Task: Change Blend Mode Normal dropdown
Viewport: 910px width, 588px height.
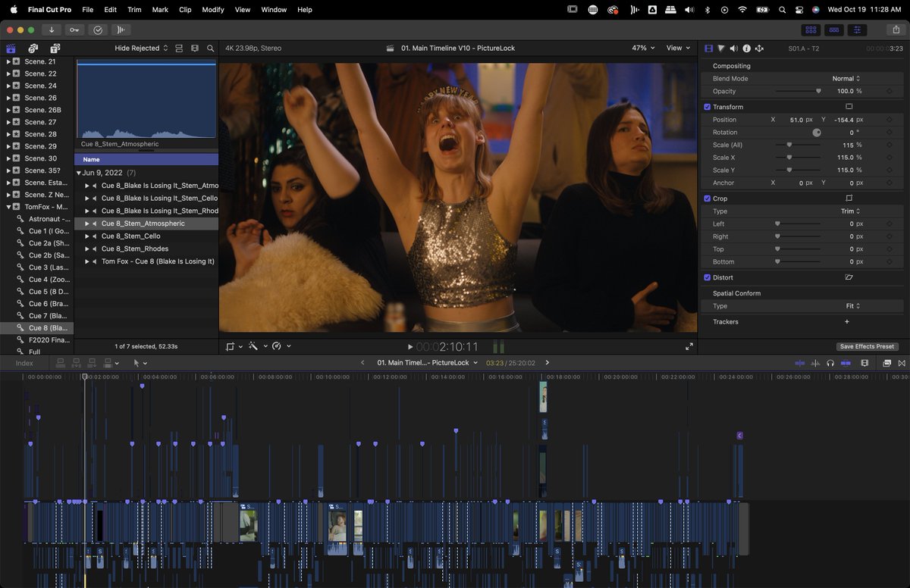Action: tap(846, 78)
